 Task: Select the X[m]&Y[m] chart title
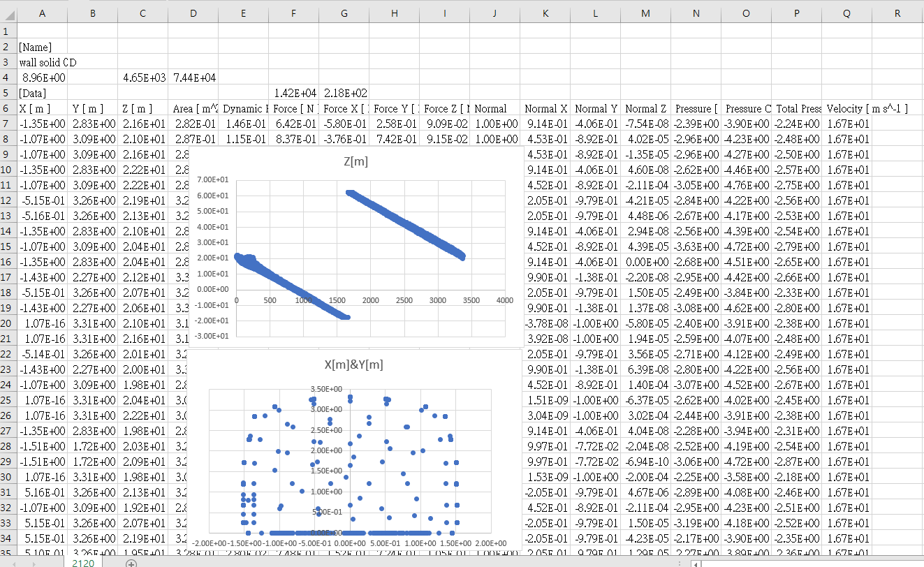(353, 364)
